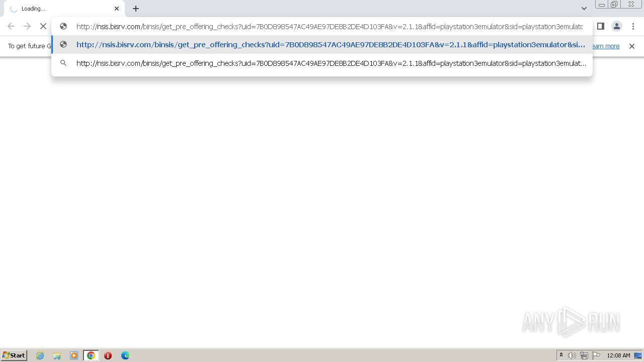Open the Windows Start menu

coord(14,355)
